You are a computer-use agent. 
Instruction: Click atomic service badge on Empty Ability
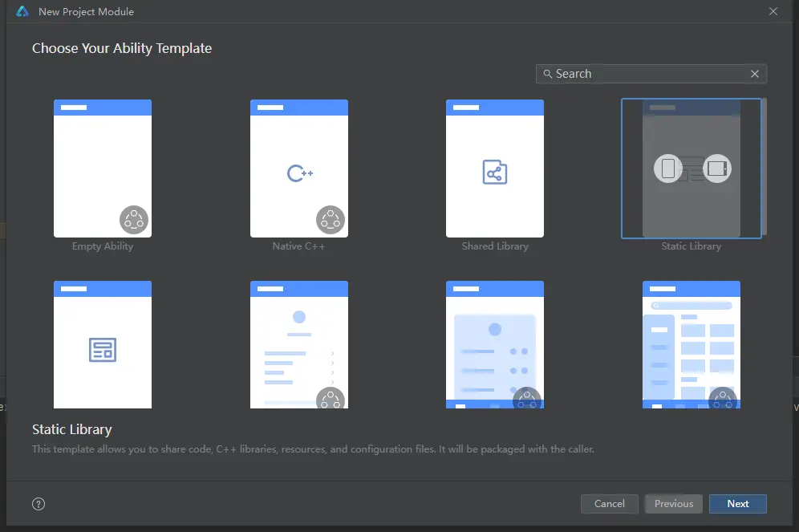click(x=134, y=220)
